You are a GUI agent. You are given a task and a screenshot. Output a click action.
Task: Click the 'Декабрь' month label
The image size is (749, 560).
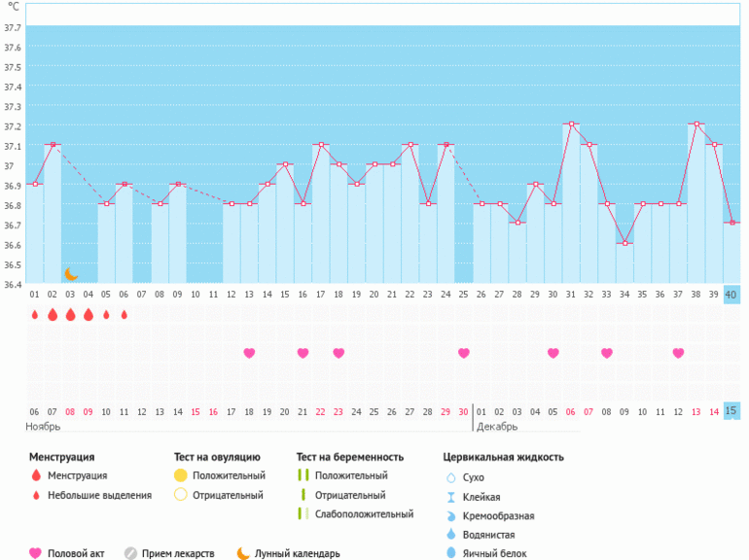point(497,427)
